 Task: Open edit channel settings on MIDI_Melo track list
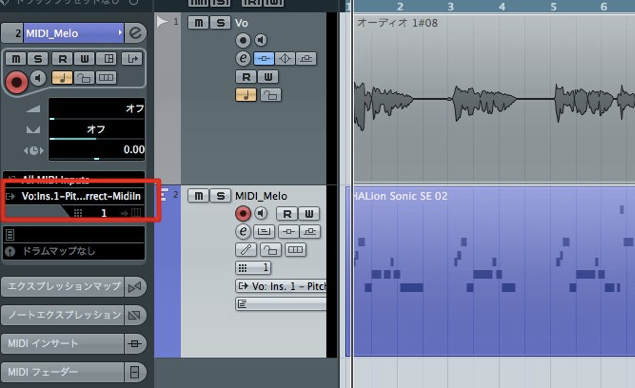243,231
